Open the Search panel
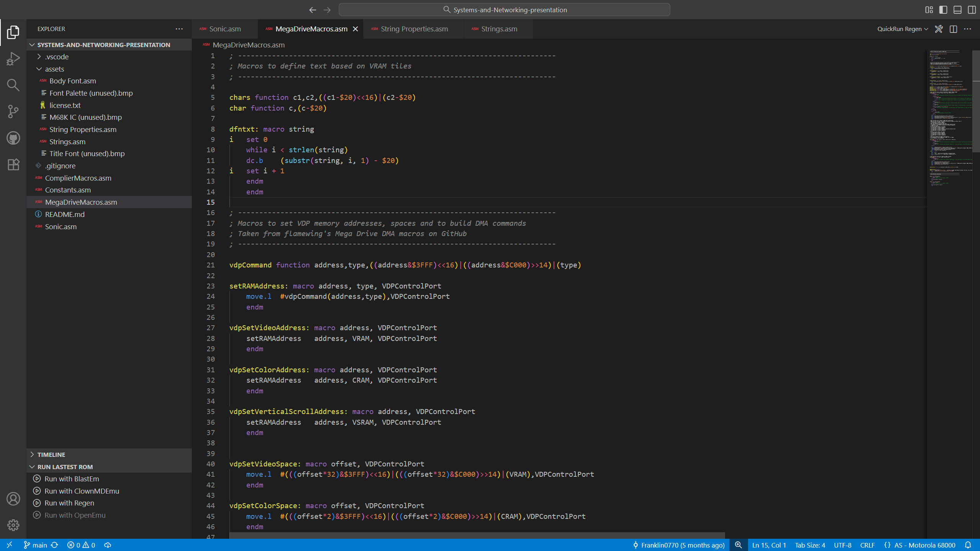980x551 pixels. coord(13,85)
